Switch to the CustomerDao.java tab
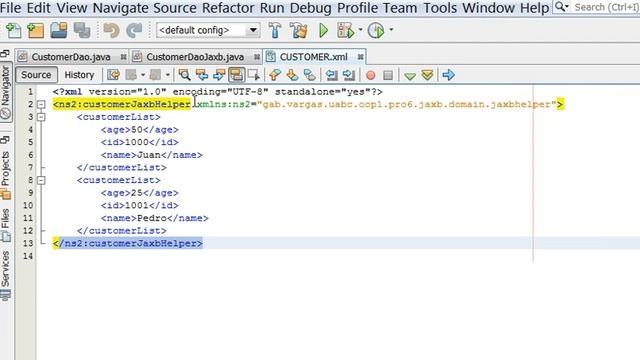Viewport: 640px width, 360px height. (71, 57)
